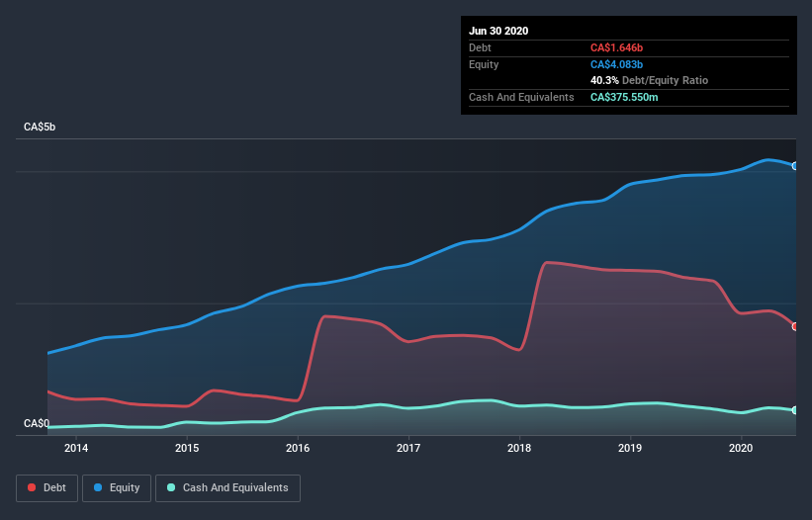
Task: Click the CA$375.550m cash value
Action: click(x=624, y=97)
